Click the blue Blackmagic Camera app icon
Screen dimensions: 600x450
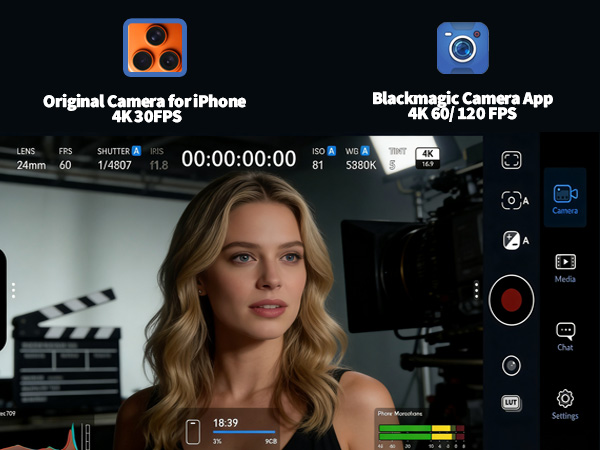pos(463,48)
